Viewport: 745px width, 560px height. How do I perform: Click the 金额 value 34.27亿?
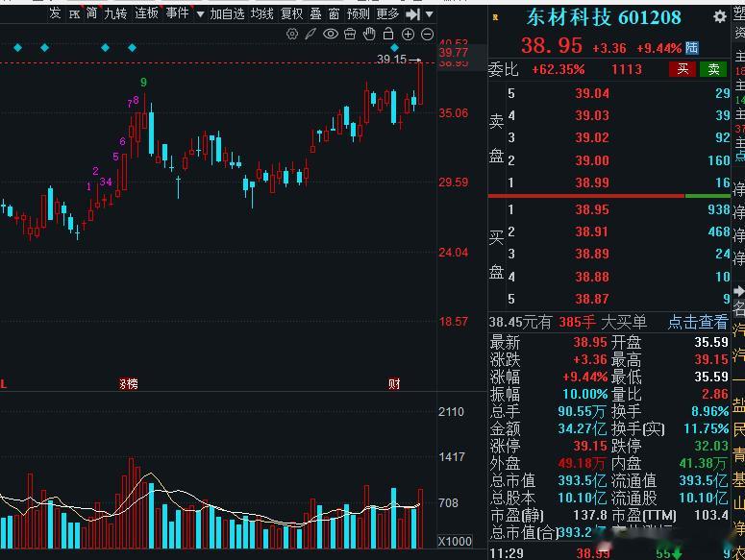coord(583,429)
